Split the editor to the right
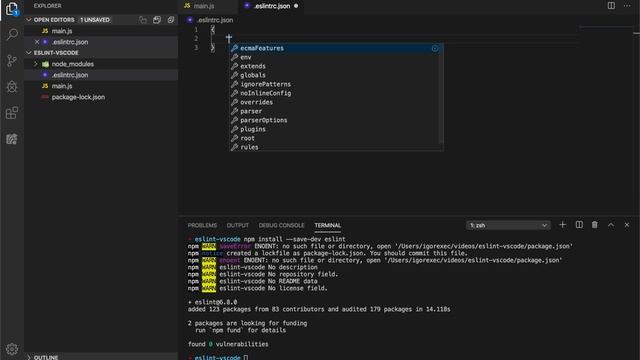 point(611,6)
